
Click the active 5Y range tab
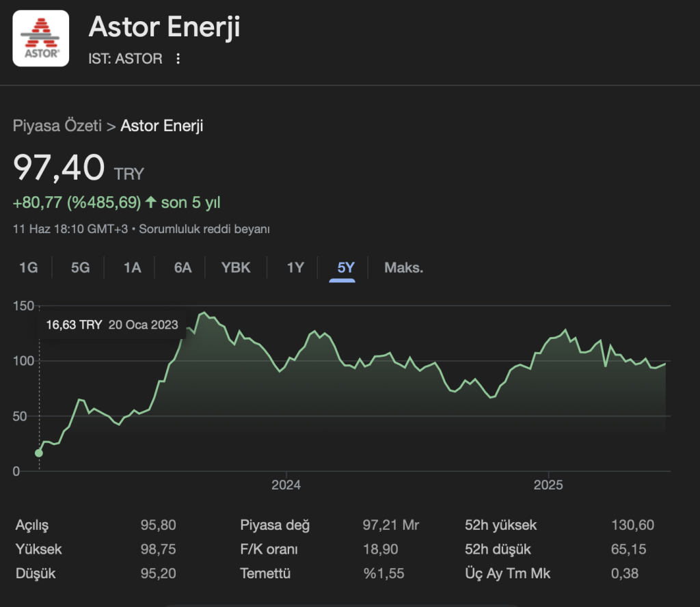(x=346, y=267)
